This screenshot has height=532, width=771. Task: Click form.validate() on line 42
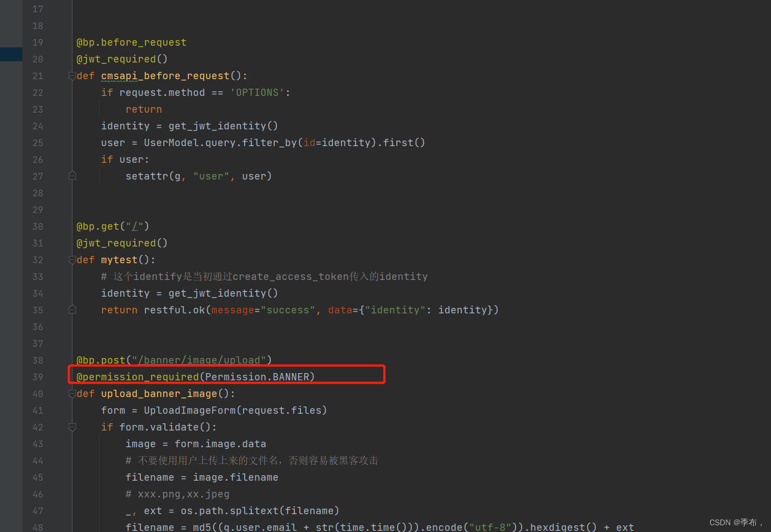(165, 427)
